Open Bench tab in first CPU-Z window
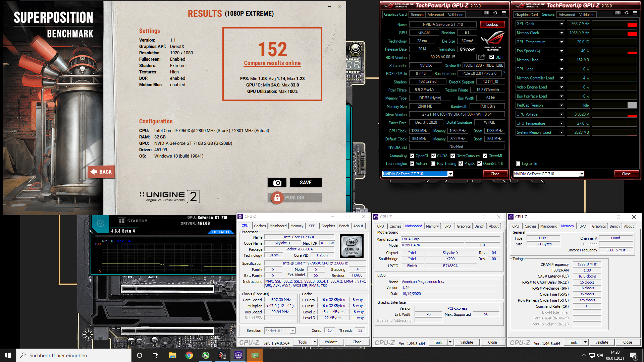Image resolution: width=644 pixels, height=362 pixels. [x=344, y=226]
